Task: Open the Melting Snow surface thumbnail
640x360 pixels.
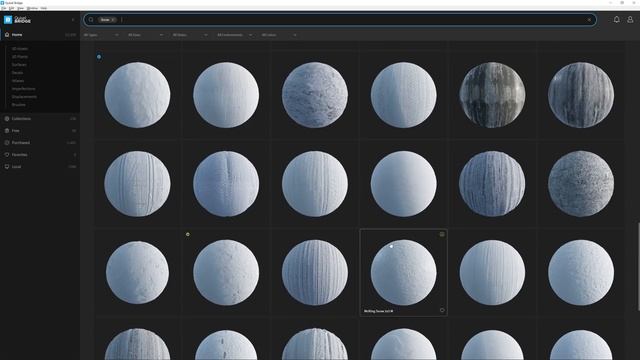Action: (403, 273)
